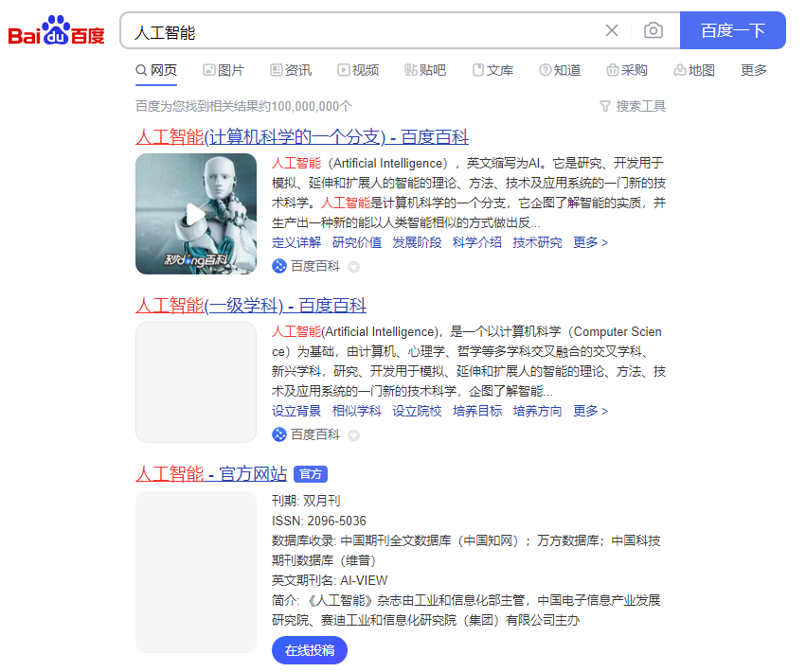Screen dimensions: 806x672
Task: Open 搜索工具 filter options
Action: click(x=633, y=106)
